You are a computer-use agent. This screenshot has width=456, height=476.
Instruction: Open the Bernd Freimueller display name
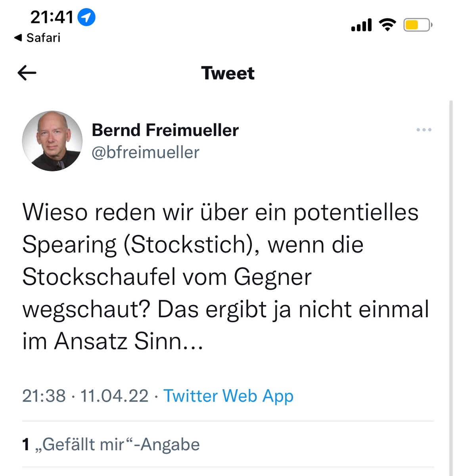165,130
